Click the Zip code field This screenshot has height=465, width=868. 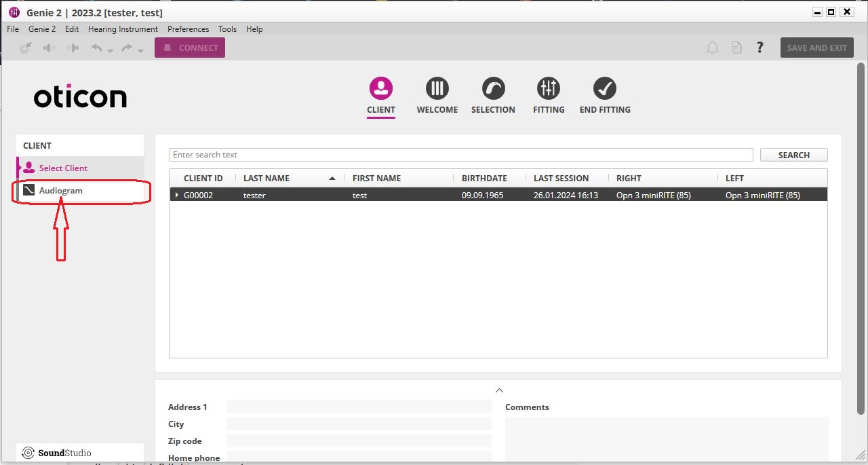(359, 441)
